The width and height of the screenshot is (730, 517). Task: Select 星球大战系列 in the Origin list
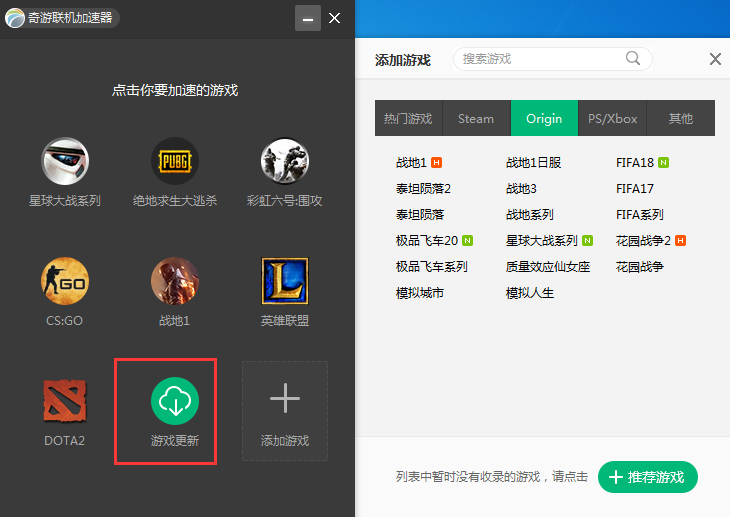click(542, 241)
